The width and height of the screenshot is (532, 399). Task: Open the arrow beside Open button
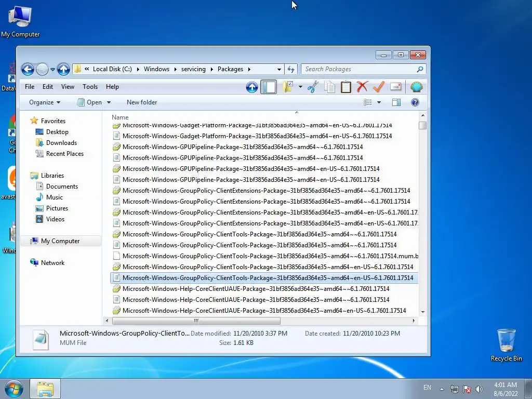(109, 102)
